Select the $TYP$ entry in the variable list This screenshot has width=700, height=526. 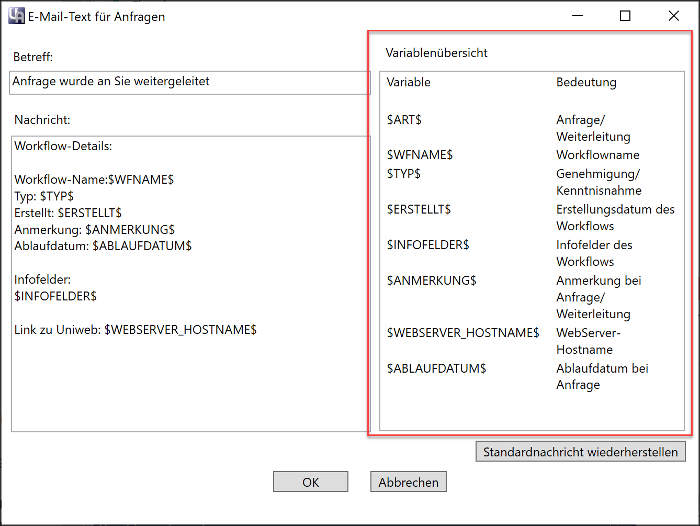click(x=404, y=173)
